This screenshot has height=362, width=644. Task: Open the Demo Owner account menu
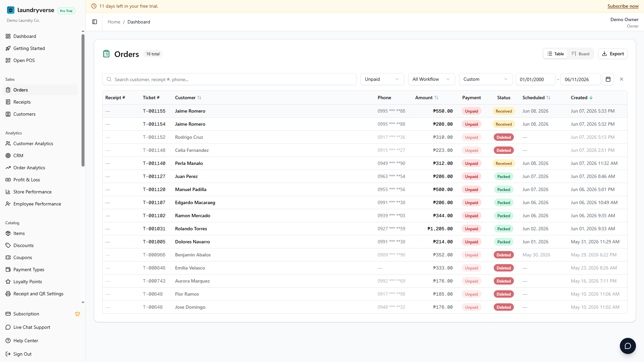coord(624,22)
